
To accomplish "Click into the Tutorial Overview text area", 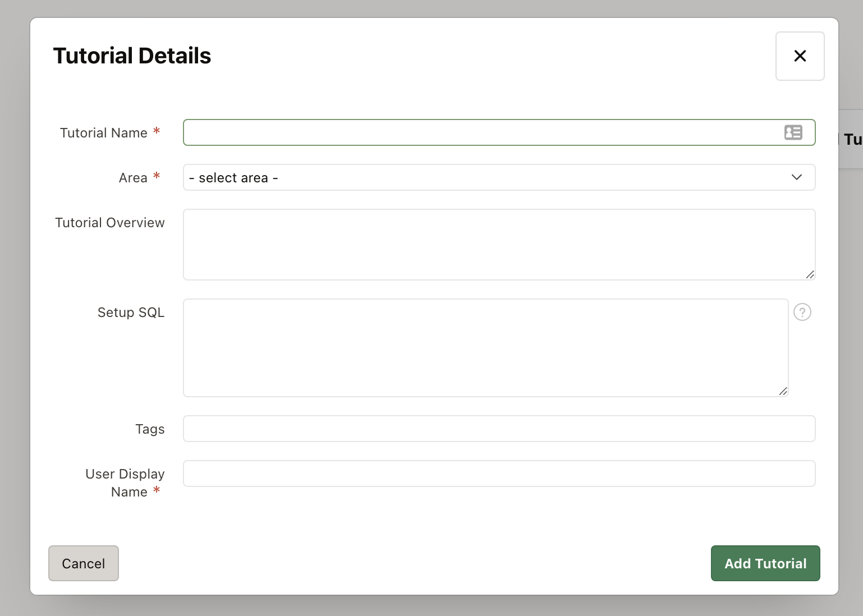I will pyautogui.click(x=498, y=245).
